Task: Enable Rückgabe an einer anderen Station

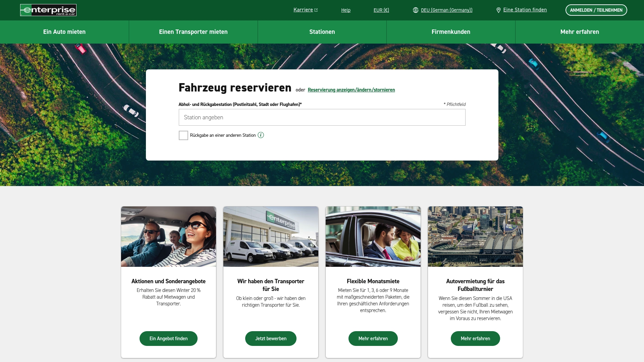Action: (183, 135)
